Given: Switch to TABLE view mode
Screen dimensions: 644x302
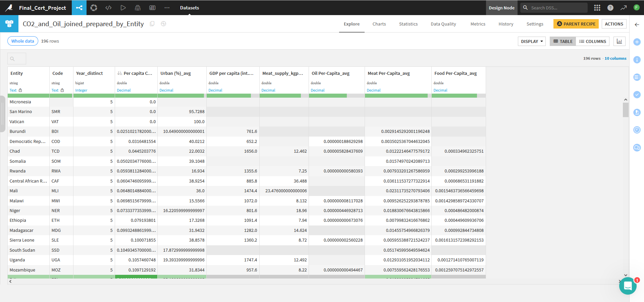Looking at the screenshot, I should click(563, 41).
